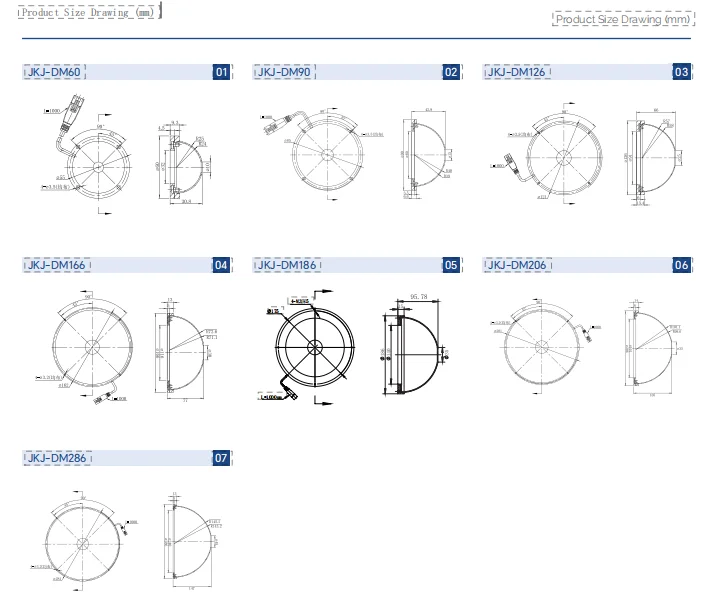
Task: Click the number badge 05
Action: [451, 265]
